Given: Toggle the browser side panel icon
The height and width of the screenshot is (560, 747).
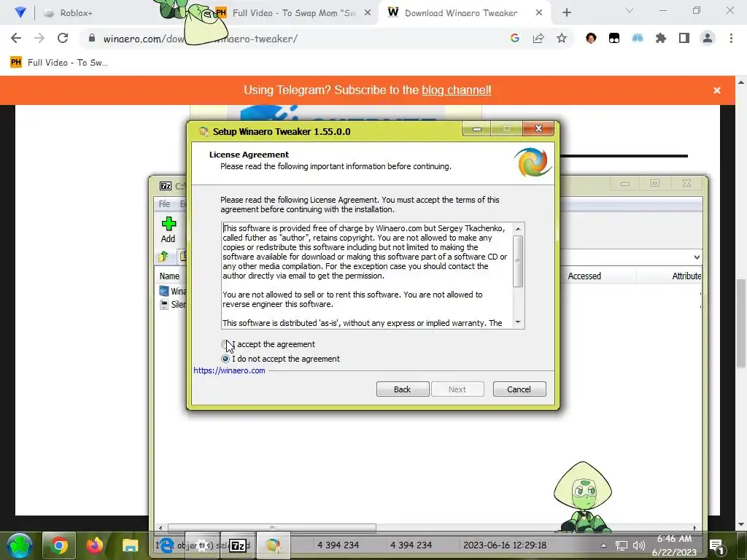Looking at the screenshot, I should (x=684, y=38).
